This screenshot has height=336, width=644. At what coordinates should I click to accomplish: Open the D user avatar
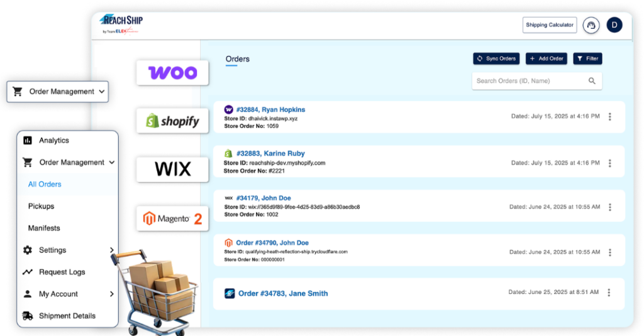click(x=614, y=25)
